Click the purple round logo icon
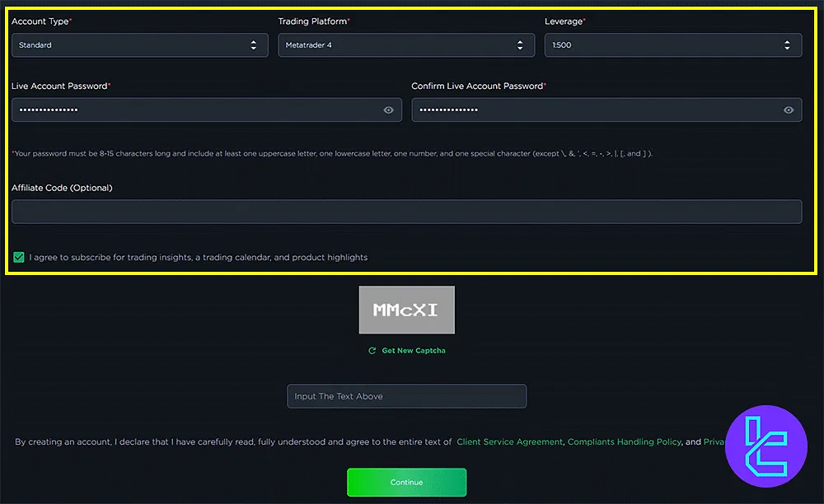The width and height of the screenshot is (824, 504). coord(766,446)
